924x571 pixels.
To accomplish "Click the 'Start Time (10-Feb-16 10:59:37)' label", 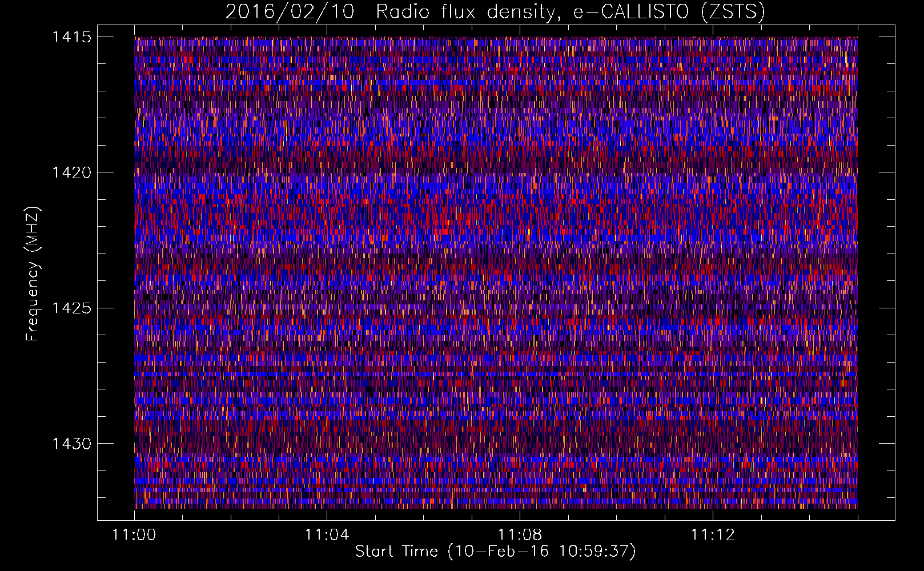I will 496,552.
